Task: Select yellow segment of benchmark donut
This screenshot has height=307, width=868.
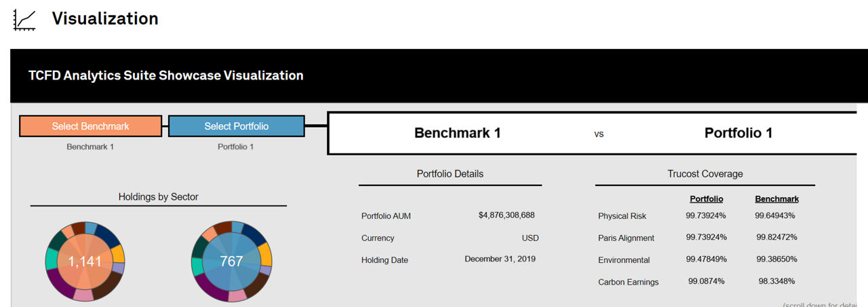Action: point(118,254)
